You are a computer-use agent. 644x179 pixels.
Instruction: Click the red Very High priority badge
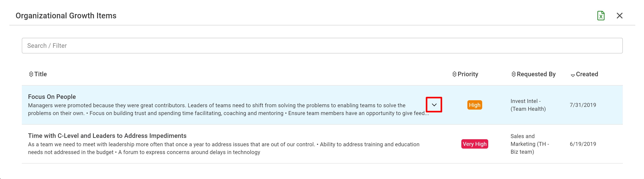475,144
